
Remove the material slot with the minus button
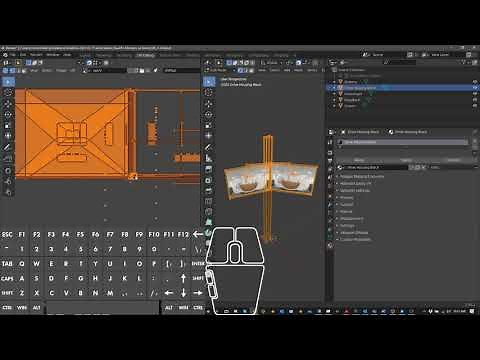475,147
